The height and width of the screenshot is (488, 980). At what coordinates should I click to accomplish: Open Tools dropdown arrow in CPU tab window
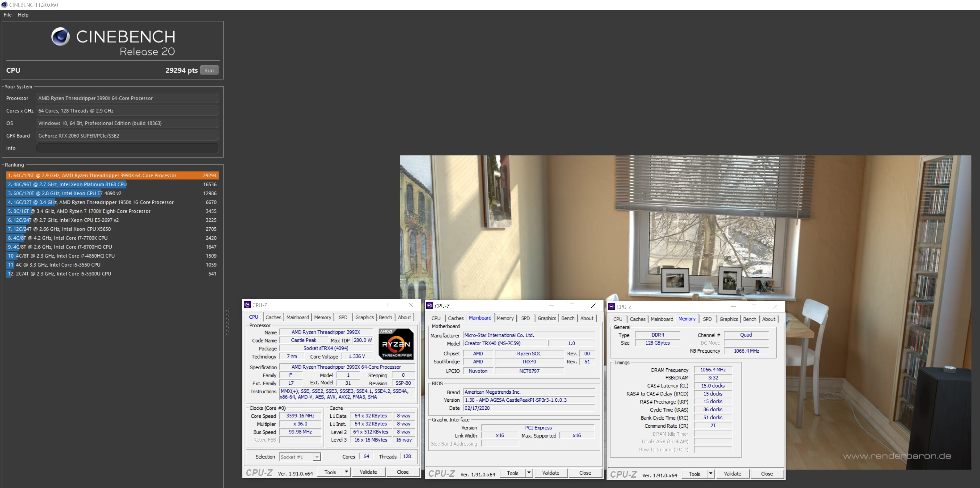tap(347, 472)
